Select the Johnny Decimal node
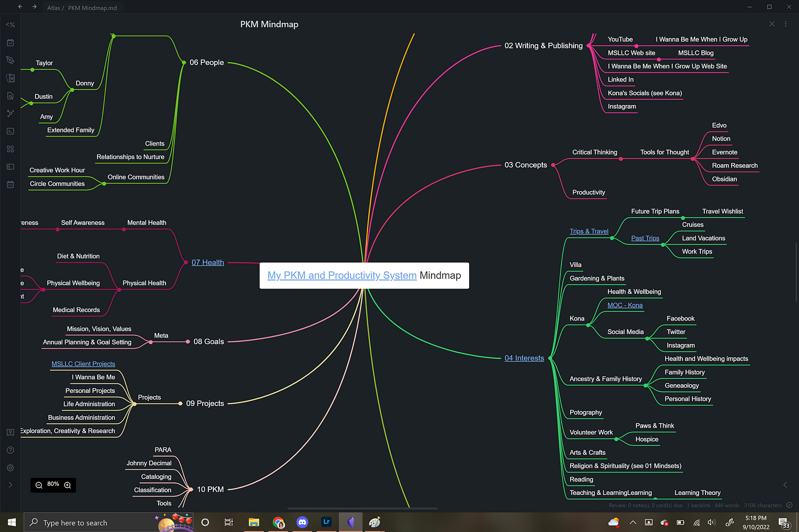The image size is (799, 532). 149,463
